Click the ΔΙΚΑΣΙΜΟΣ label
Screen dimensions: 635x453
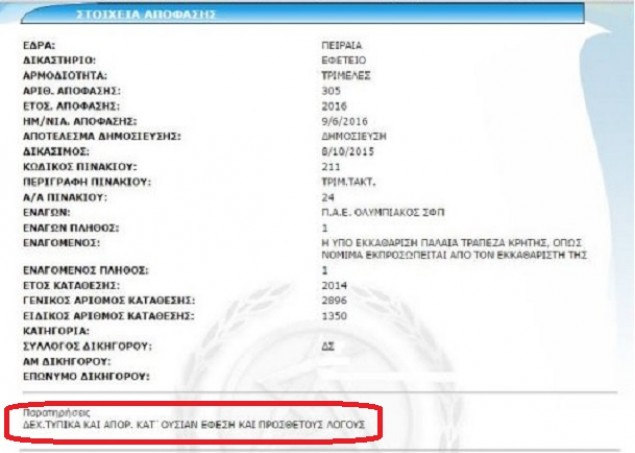click(56, 152)
